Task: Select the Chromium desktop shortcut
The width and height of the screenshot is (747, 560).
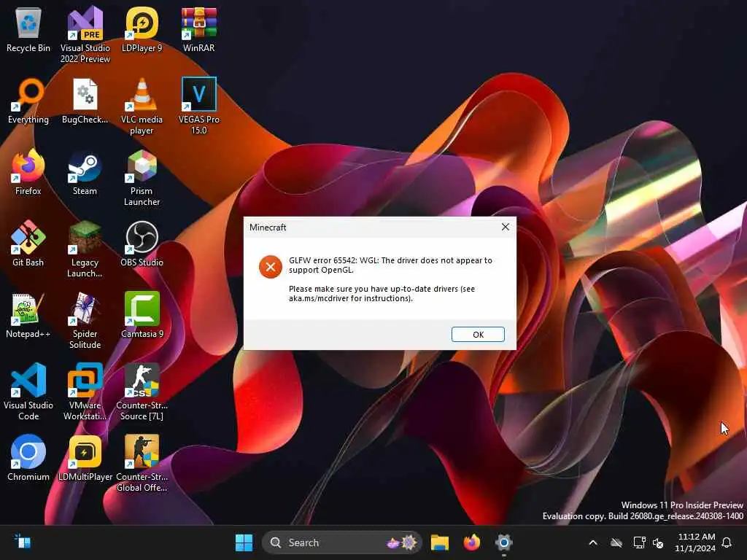Action: point(28,458)
